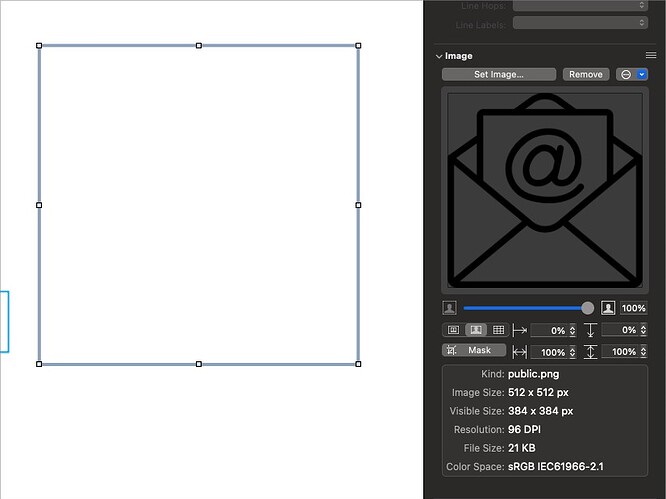Click the Set Image... button

coord(499,74)
